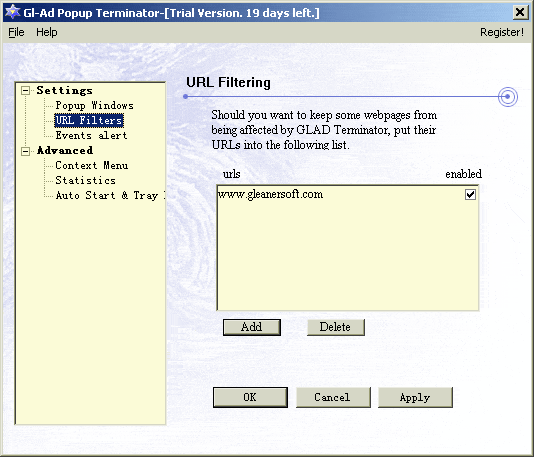
Task: Open Context Menu under Advanced
Action: [92, 166]
